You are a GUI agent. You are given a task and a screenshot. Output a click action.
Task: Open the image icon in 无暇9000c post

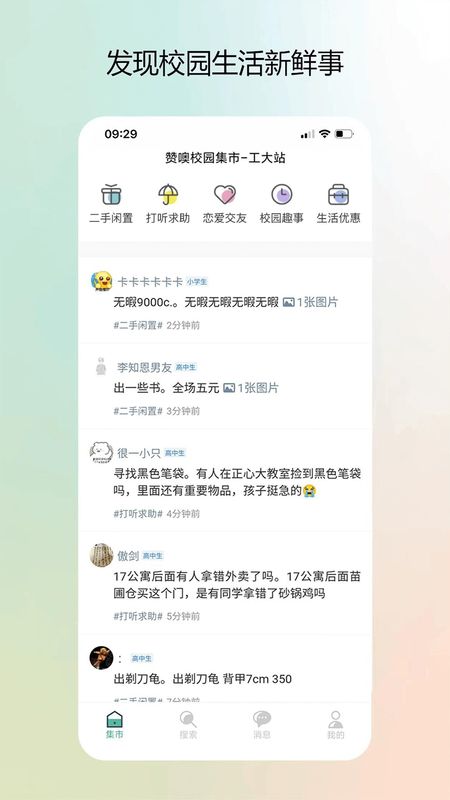[x=289, y=302]
